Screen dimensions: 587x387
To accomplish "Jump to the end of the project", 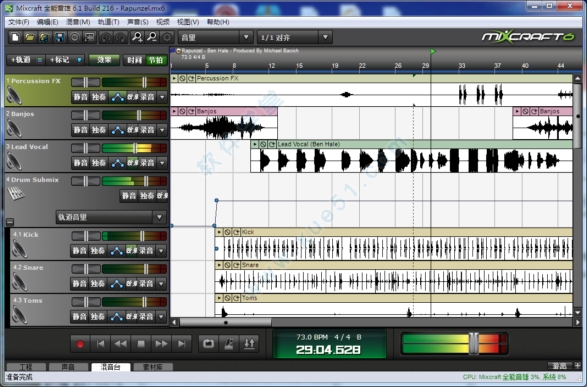I will point(182,344).
